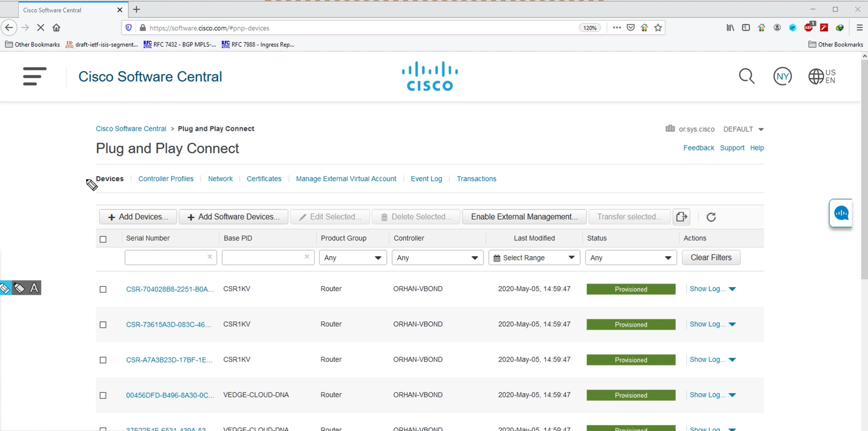Select the 00456DFD device row checkbox
The image size is (868, 431).
click(103, 395)
